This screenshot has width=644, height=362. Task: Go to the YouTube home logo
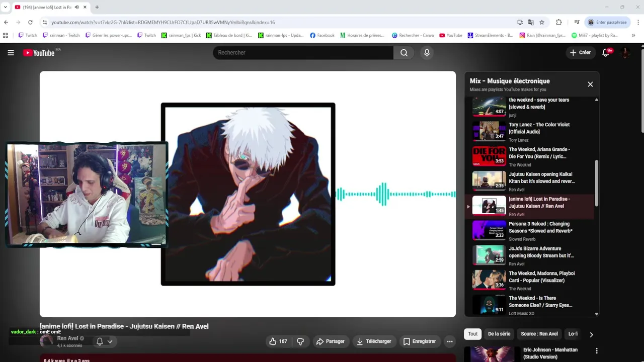tap(39, 53)
